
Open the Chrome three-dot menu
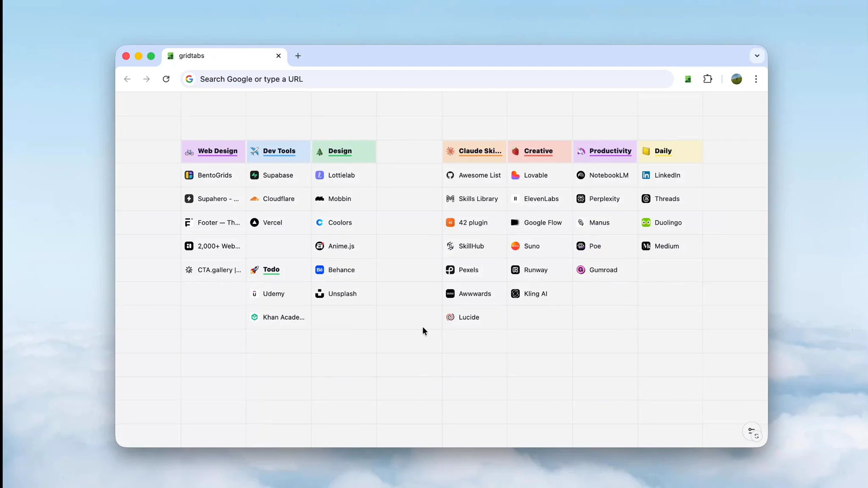pos(756,79)
